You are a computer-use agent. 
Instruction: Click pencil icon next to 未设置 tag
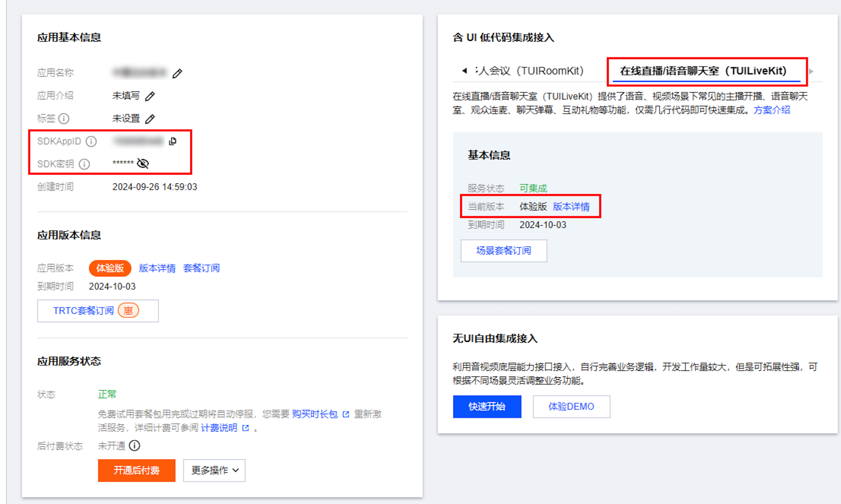(150, 119)
